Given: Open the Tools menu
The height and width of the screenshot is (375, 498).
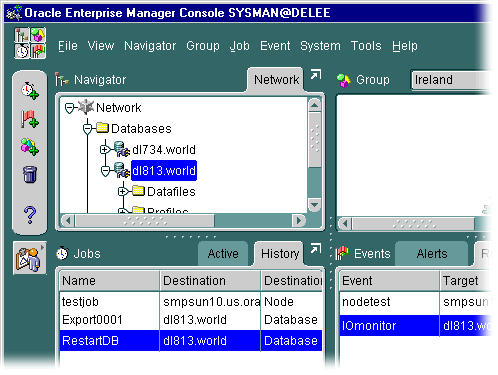Looking at the screenshot, I should click(x=366, y=46).
